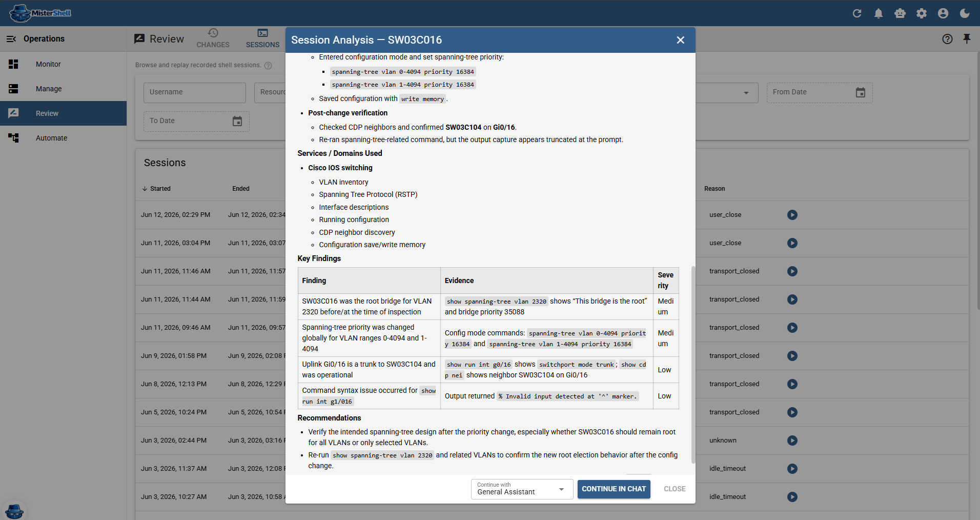Pin the page with the pushpin icon

(967, 39)
